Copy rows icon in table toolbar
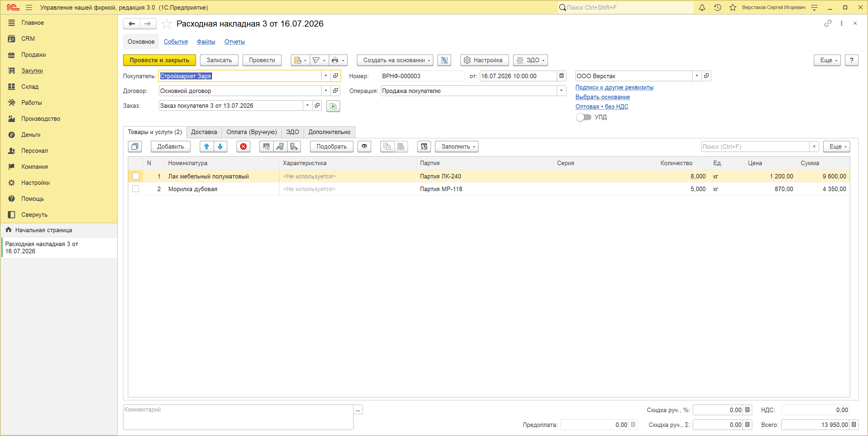 click(x=387, y=146)
